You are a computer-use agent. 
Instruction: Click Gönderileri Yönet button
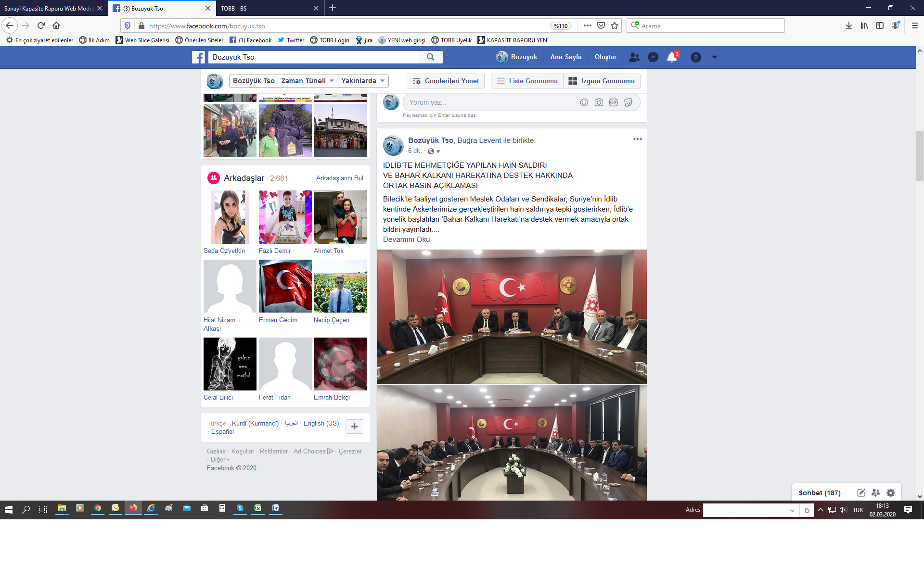pos(446,81)
